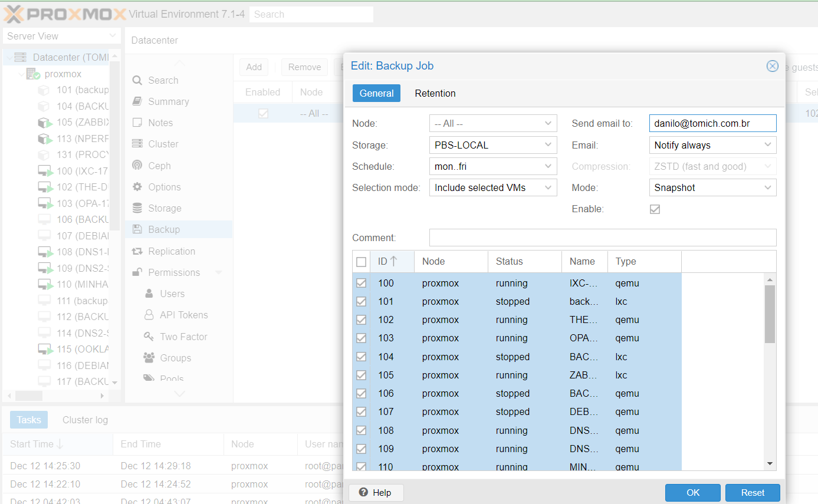The width and height of the screenshot is (818, 504).
Task: Uncheck container 101 in backup selection
Action: coord(362,301)
